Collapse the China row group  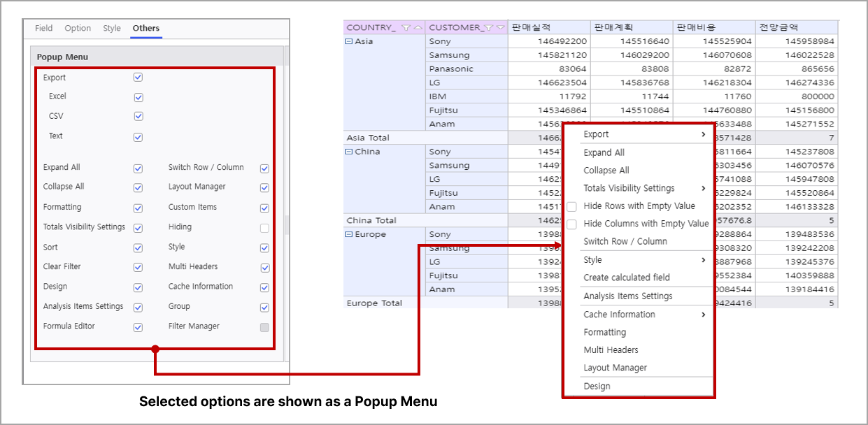pyautogui.click(x=349, y=152)
